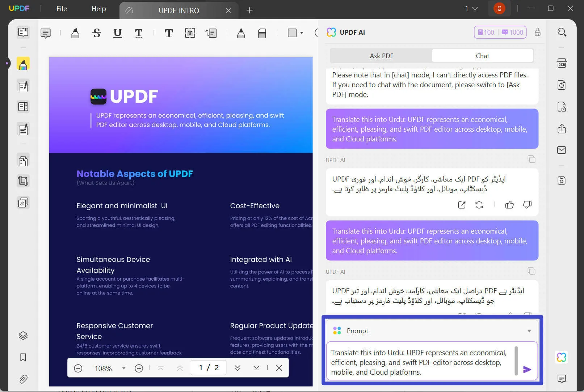
Task: Open the Attachments paperclip icon
Action: coord(23,379)
